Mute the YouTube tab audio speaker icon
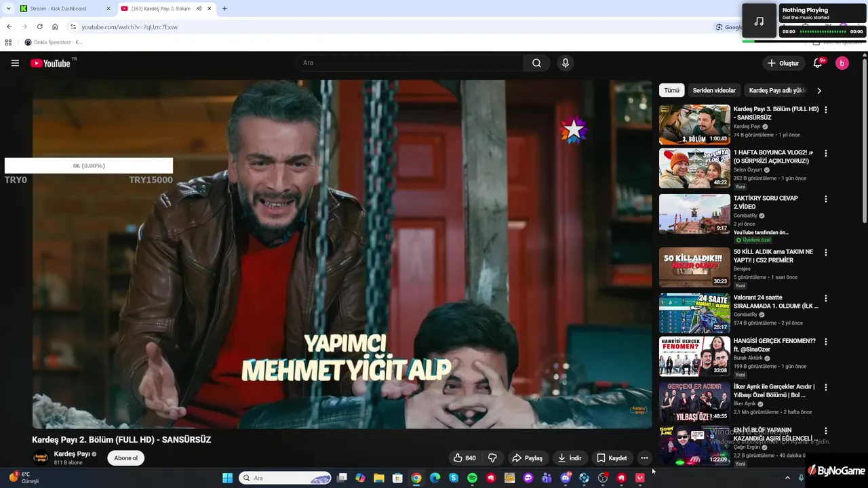 coord(199,9)
